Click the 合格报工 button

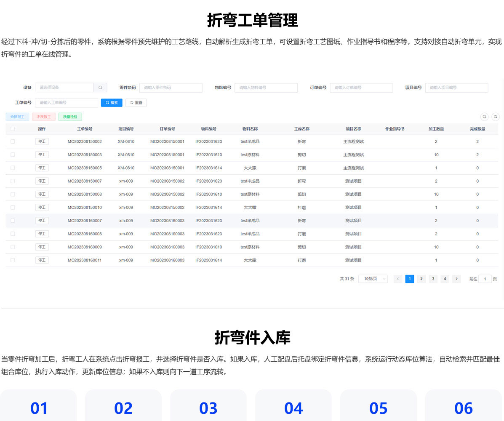point(17,117)
